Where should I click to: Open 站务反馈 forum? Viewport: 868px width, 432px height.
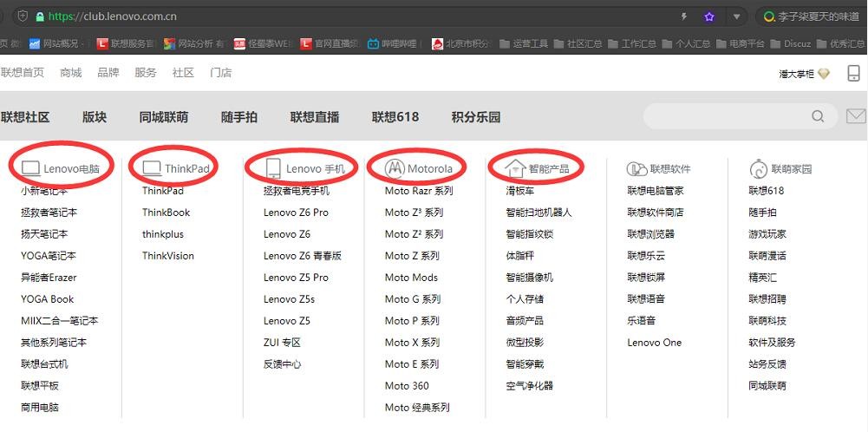[x=767, y=363]
